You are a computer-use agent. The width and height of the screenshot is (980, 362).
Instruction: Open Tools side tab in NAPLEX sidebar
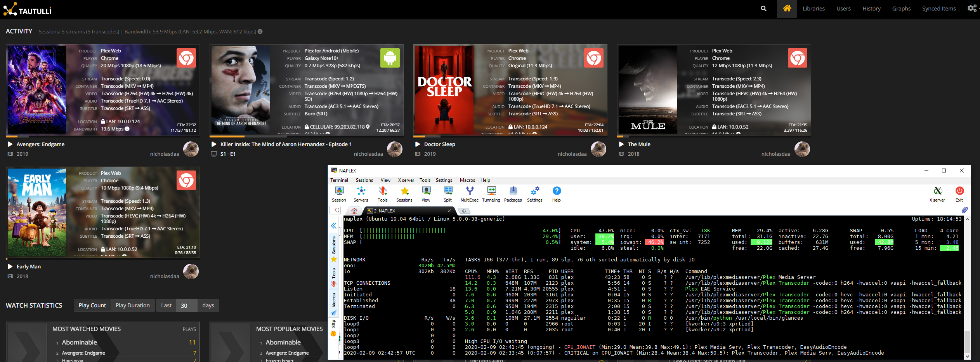[x=334, y=277]
